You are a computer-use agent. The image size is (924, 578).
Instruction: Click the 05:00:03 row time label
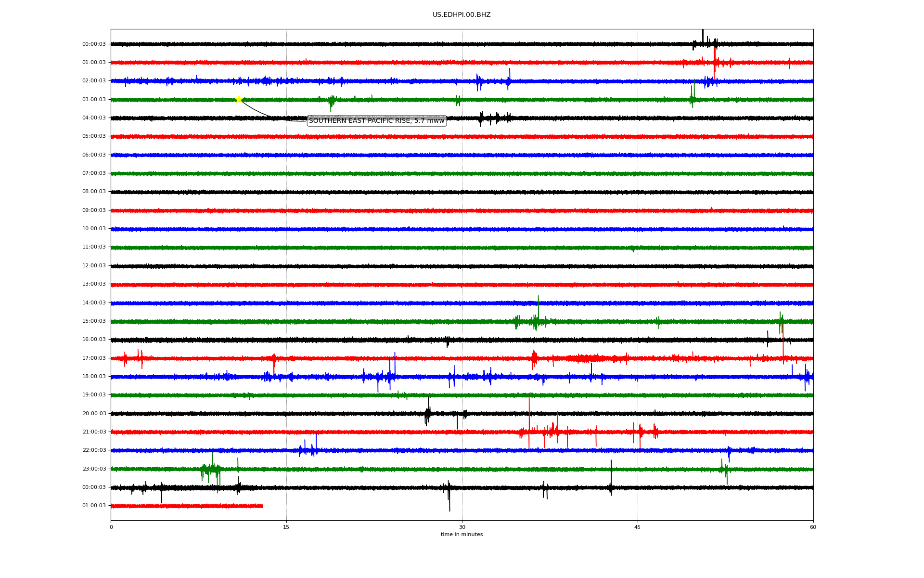pyautogui.click(x=94, y=136)
